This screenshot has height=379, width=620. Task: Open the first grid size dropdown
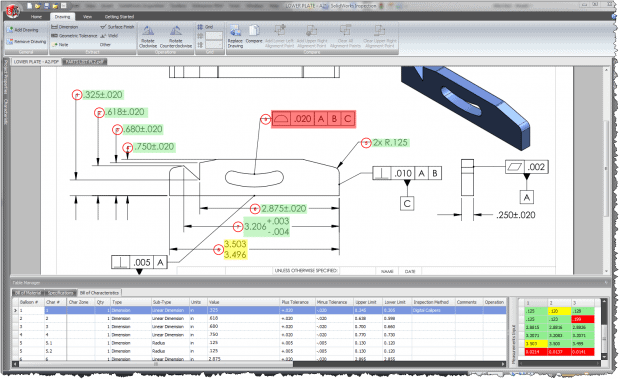point(214,36)
